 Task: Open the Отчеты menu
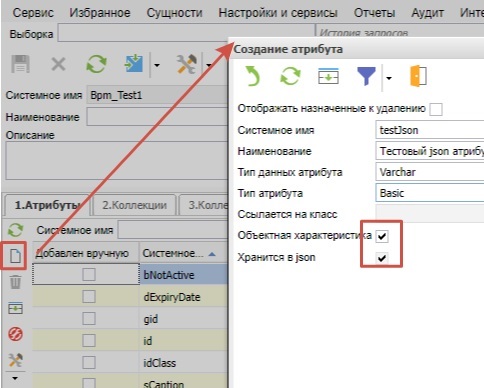[x=374, y=13]
